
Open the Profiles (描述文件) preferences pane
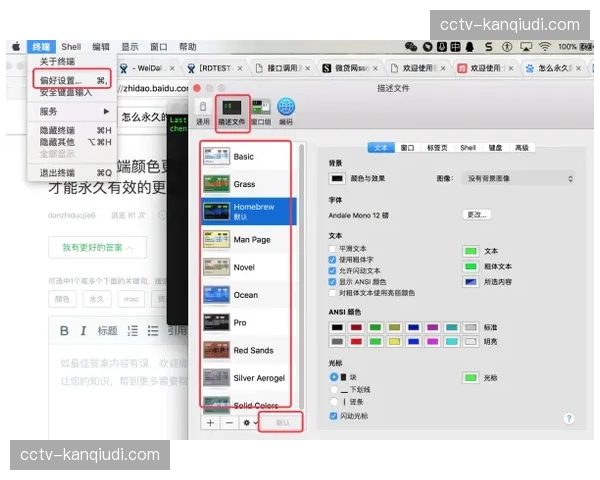(x=232, y=113)
